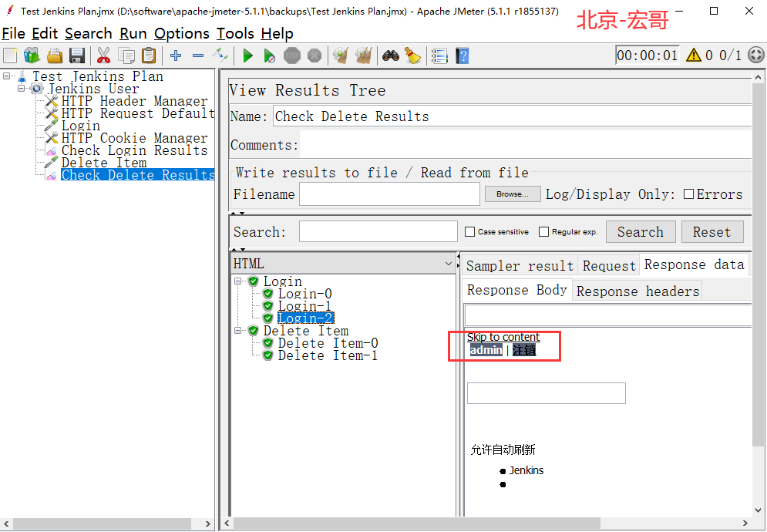The image size is (767, 532).
Task: Click Start no pauses icon
Action: 269,56
